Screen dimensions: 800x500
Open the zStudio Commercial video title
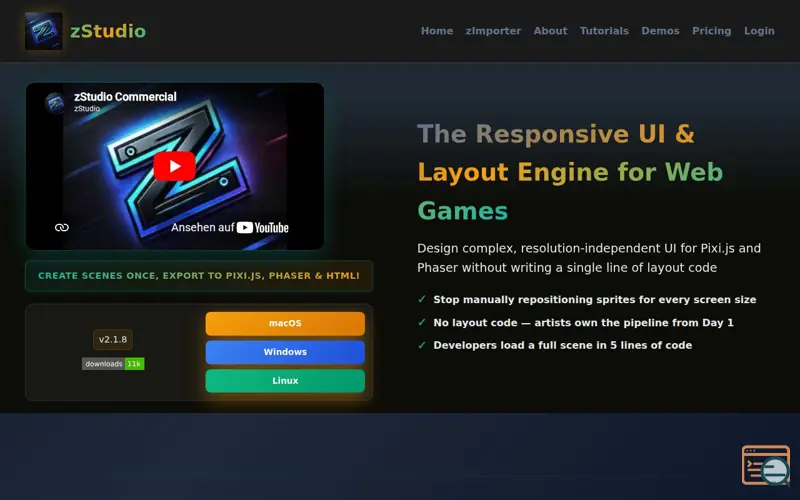(x=125, y=96)
